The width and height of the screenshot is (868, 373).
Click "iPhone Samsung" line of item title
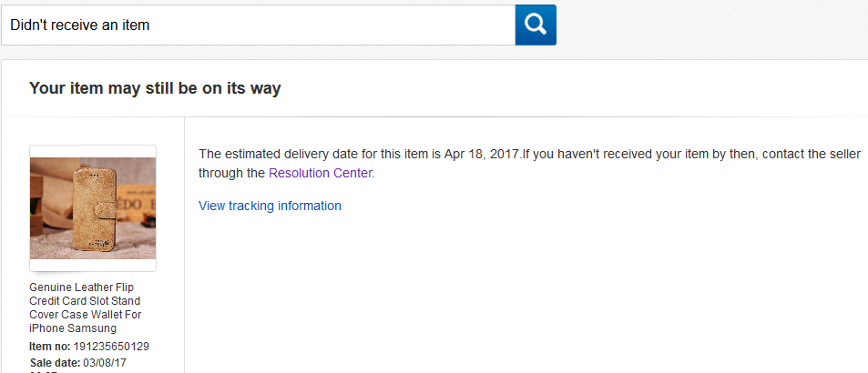pyautogui.click(x=73, y=328)
